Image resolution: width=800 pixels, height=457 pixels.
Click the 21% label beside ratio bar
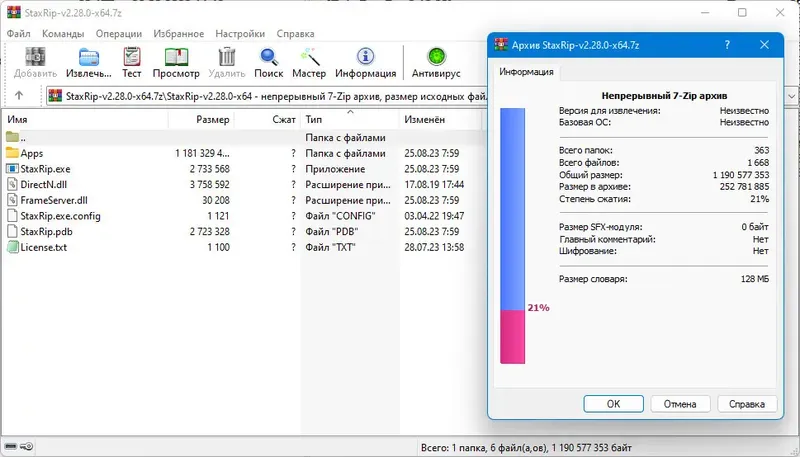click(538, 308)
